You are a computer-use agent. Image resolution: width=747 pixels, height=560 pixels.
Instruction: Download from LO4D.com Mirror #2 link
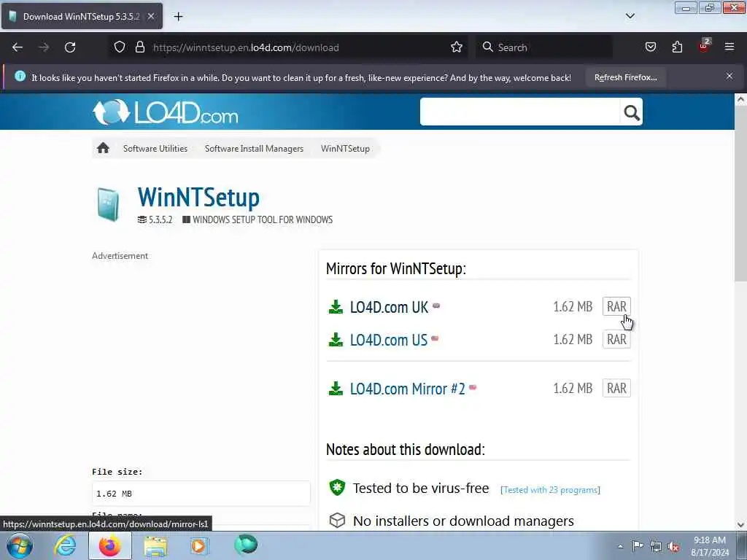coord(407,389)
